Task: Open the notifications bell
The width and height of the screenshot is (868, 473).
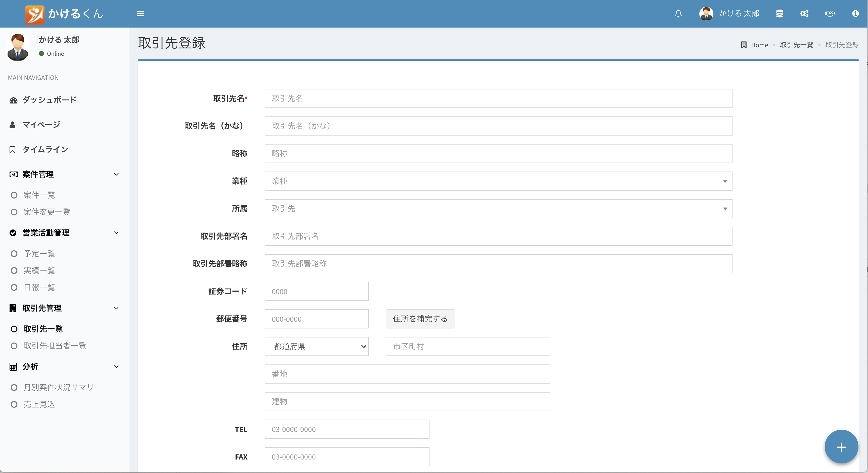Action: [678, 14]
